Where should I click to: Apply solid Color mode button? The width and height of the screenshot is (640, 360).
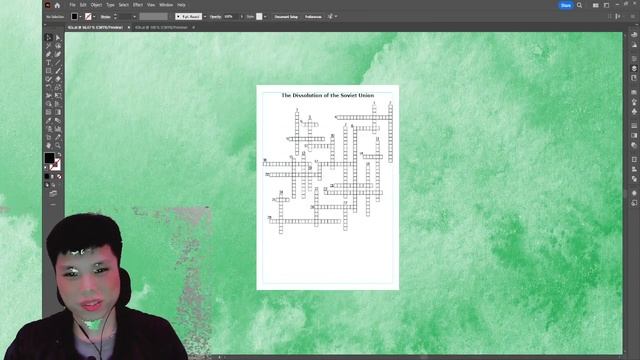point(47,176)
